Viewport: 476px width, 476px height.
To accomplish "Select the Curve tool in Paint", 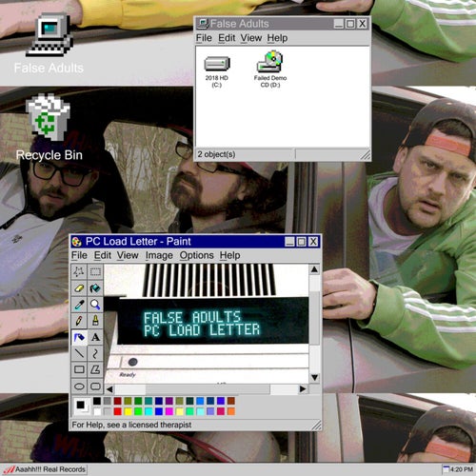I will click(x=95, y=353).
